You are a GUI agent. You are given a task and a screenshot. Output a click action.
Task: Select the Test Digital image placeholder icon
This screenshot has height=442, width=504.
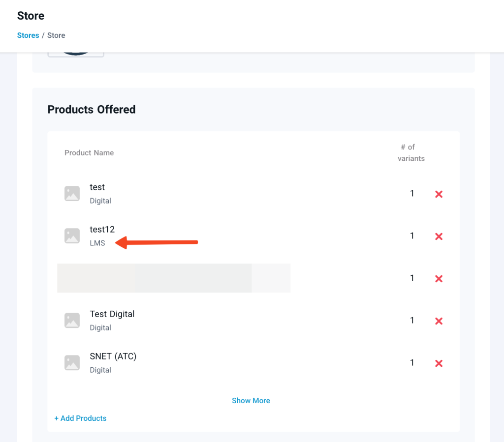click(72, 321)
